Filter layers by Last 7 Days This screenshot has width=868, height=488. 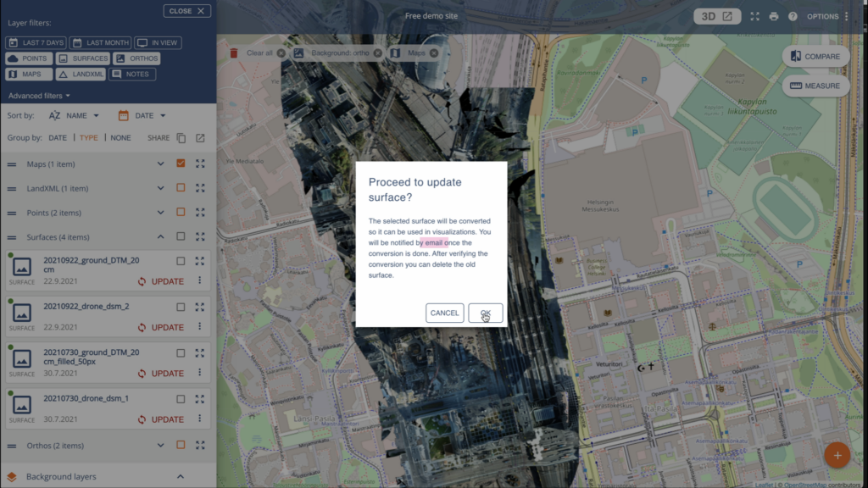click(x=36, y=42)
